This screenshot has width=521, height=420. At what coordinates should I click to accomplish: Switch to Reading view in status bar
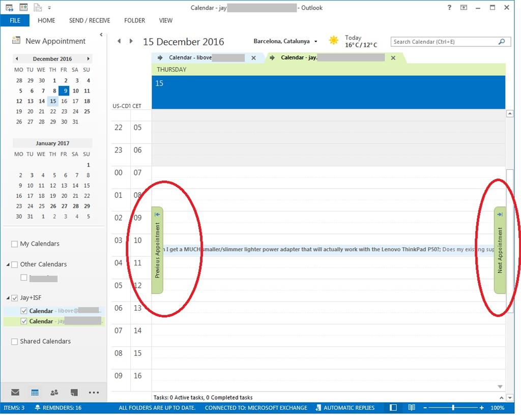(x=411, y=408)
